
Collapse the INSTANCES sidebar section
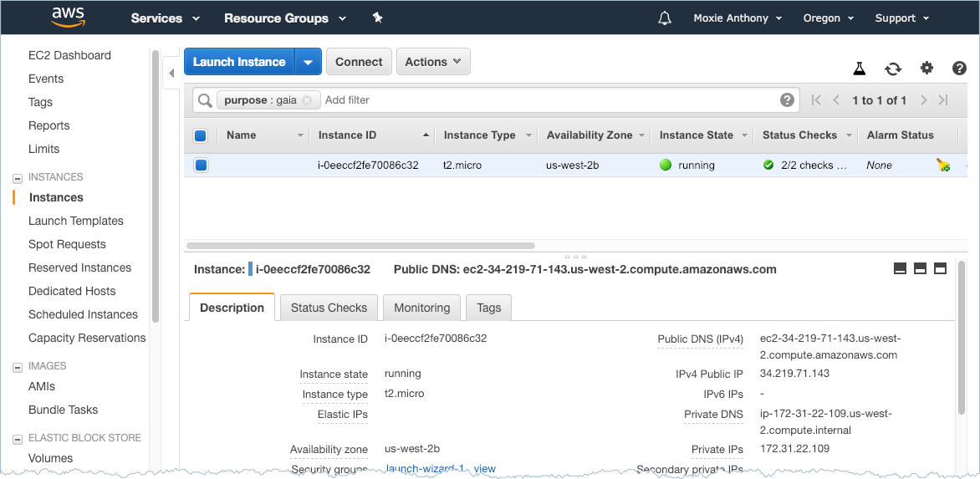click(18, 178)
